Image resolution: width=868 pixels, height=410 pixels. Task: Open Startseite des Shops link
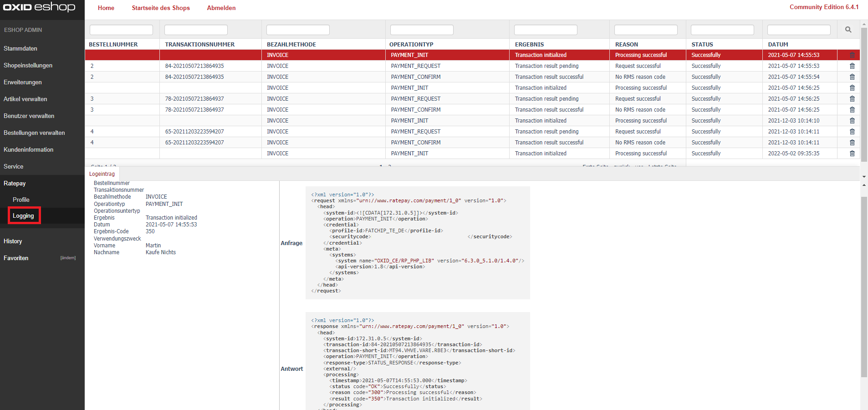click(x=161, y=8)
